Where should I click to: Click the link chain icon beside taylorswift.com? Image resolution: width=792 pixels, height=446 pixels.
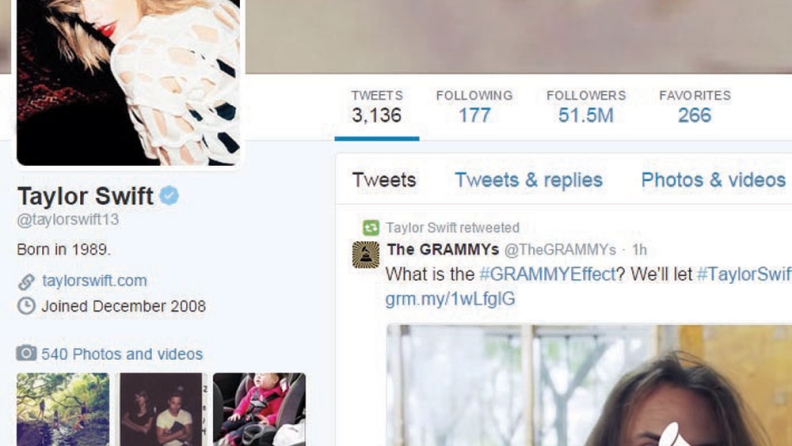(26, 281)
